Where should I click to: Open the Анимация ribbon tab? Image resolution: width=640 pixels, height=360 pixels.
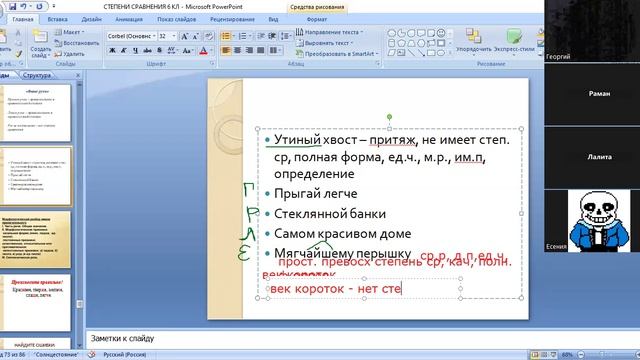(129, 19)
